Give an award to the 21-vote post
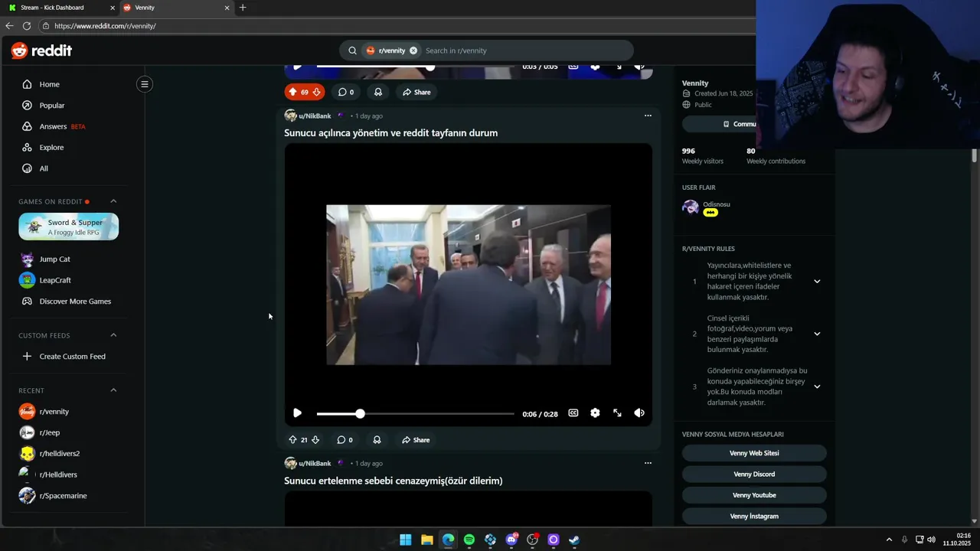This screenshot has width=980, height=551. point(377,440)
